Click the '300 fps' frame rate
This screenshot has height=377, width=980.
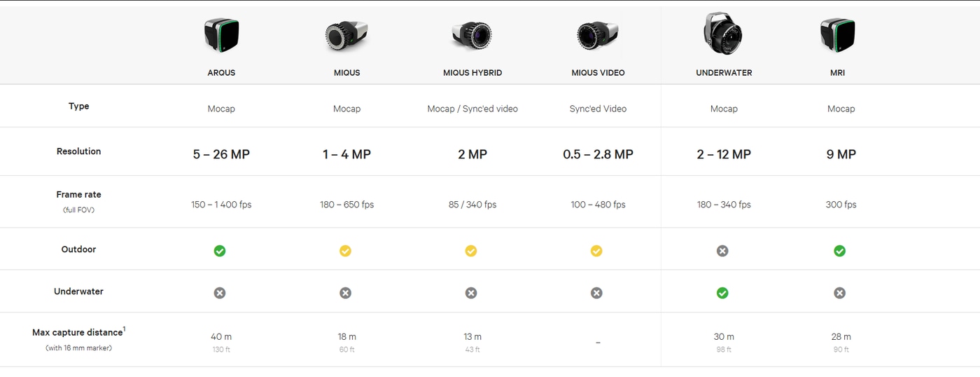point(841,205)
